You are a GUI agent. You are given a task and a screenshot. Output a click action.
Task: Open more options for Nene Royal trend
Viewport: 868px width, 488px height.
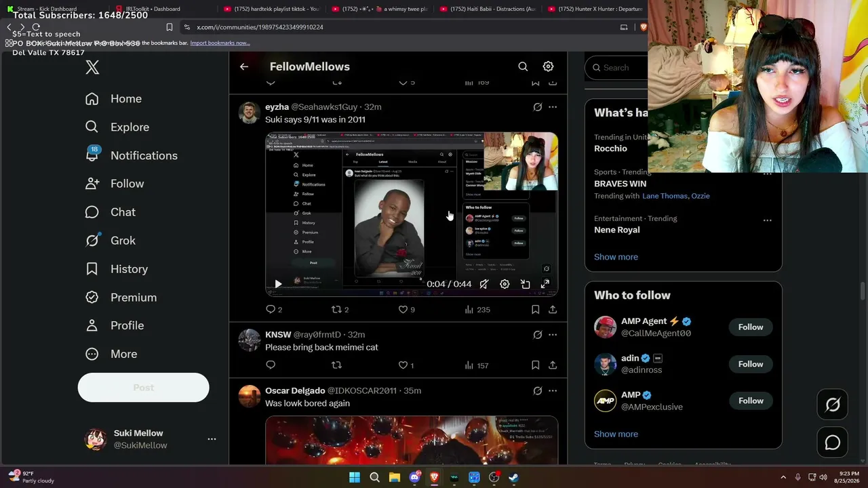coord(767,220)
